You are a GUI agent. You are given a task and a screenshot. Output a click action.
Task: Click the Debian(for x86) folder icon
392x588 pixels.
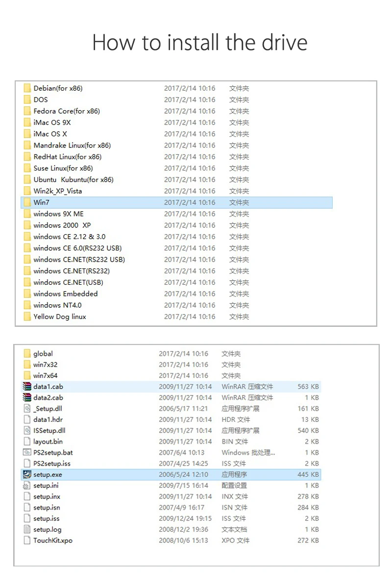click(x=27, y=88)
